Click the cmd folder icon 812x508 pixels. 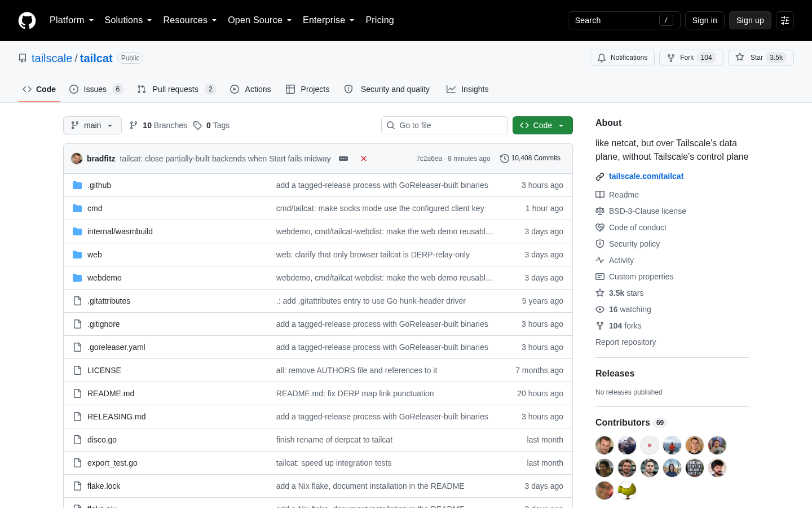[x=77, y=208]
